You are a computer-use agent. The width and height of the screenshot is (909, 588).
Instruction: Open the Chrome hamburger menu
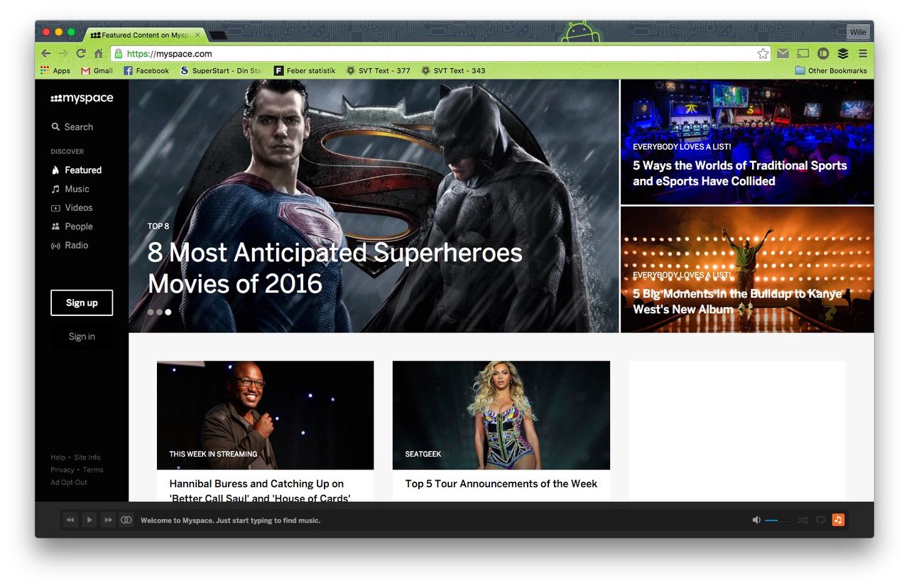[863, 54]
